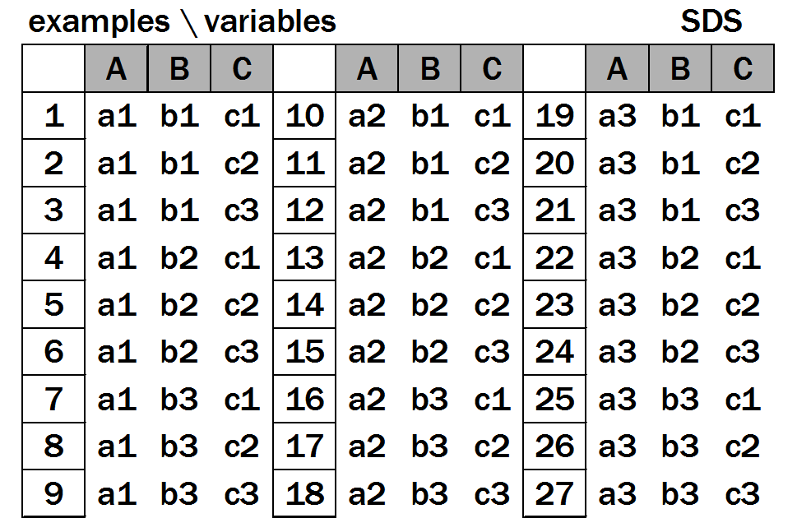The image size is (797, 532).
Task: Click the c3 value in row 27
Action: [742, 494]
